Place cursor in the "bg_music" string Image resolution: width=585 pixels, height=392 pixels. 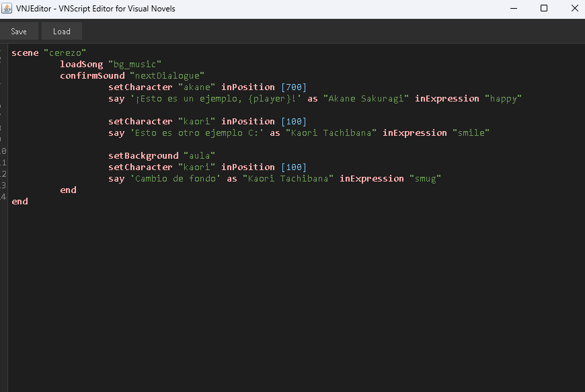coord(135,64)
